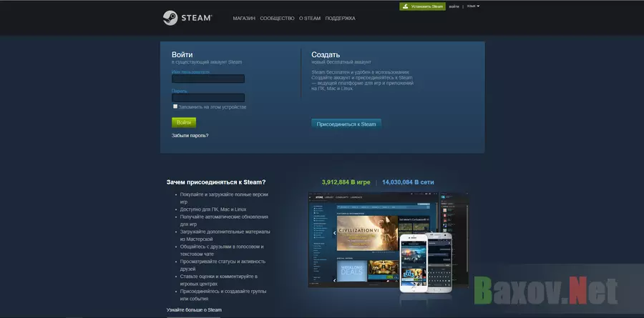Check Запомнить на этом устройстве checkbox
The width and height of the screenshot is (644, 318).
point(175,106)
